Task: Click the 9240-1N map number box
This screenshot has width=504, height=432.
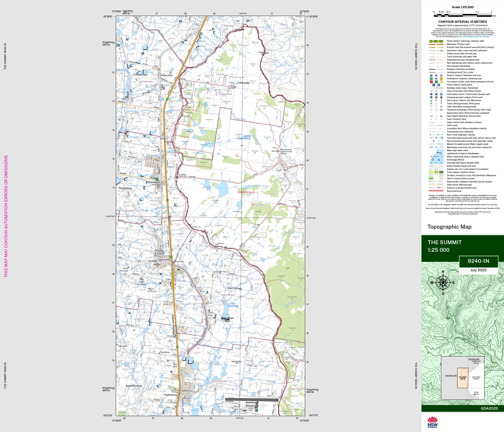Action: [x=478, y=261]
